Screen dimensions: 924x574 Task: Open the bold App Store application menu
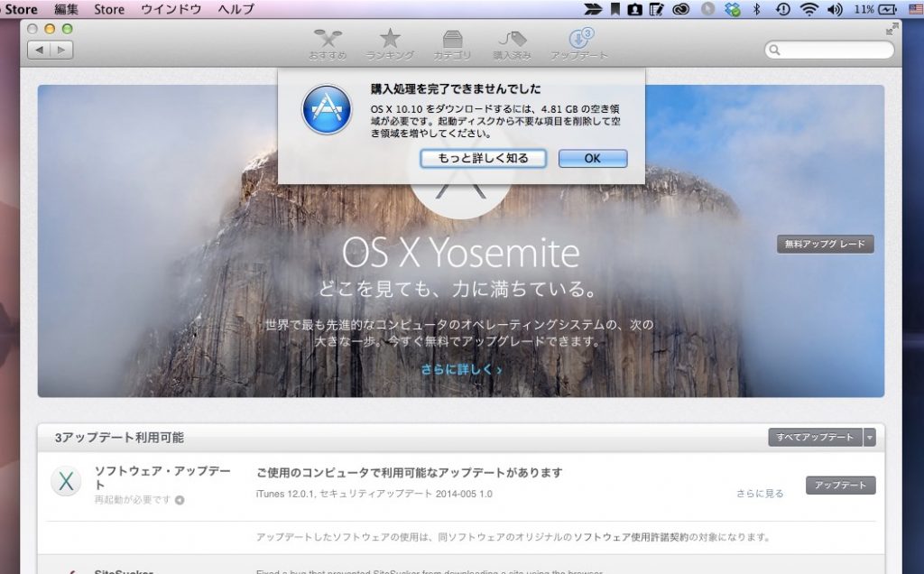(x=20, y=9)
